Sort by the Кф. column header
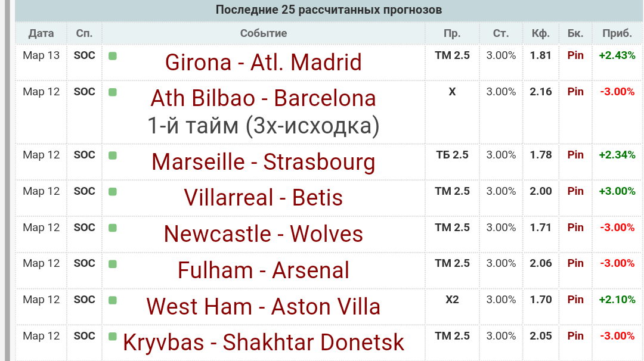This screenshot has width=644, height=361. (x=540, y=33)
